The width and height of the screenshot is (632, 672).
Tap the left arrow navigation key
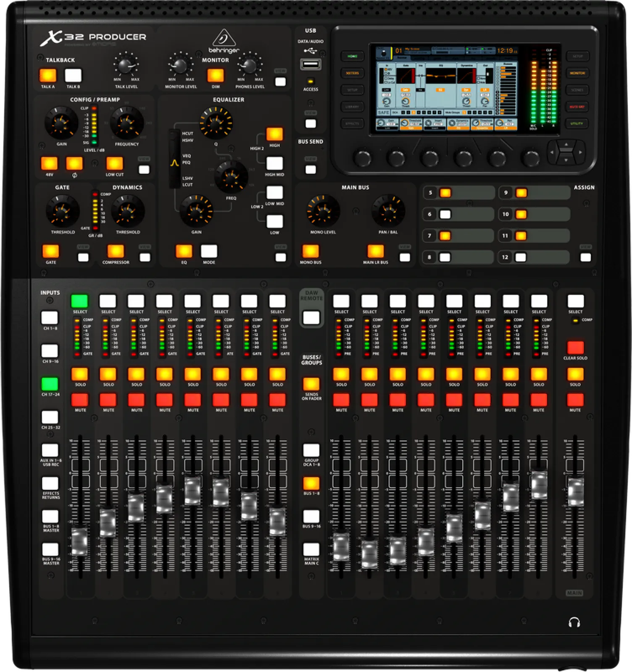click(x=553, y=152)
